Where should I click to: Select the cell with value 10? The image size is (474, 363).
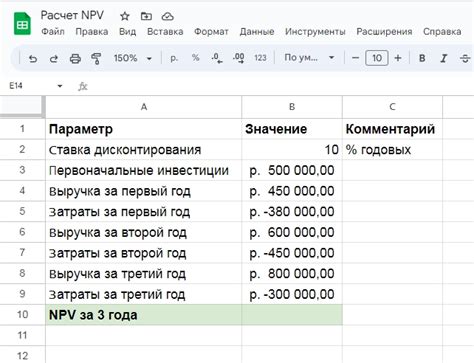(292, 150)
